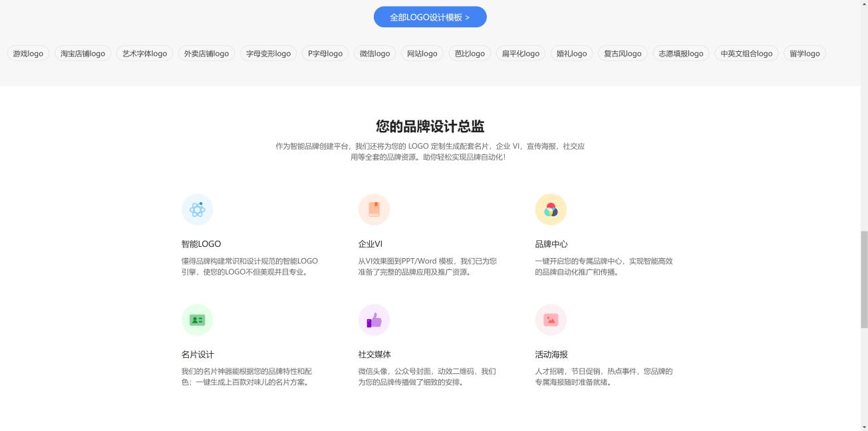
Task: Click the 品牌中心 colored circles icon
Action: pyautogui.click(x=551, y=210)
